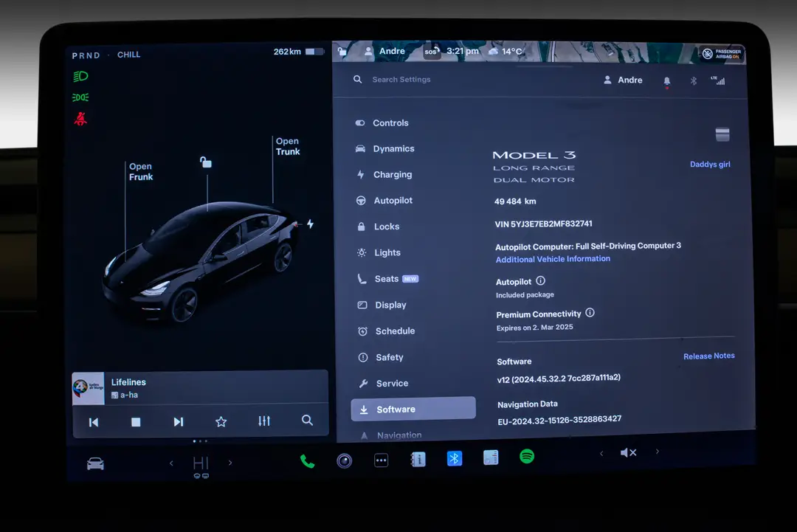Show Premium Connectivity info icon
The height and width of the screenshot is (532, 797).
[x=590, y=313]
